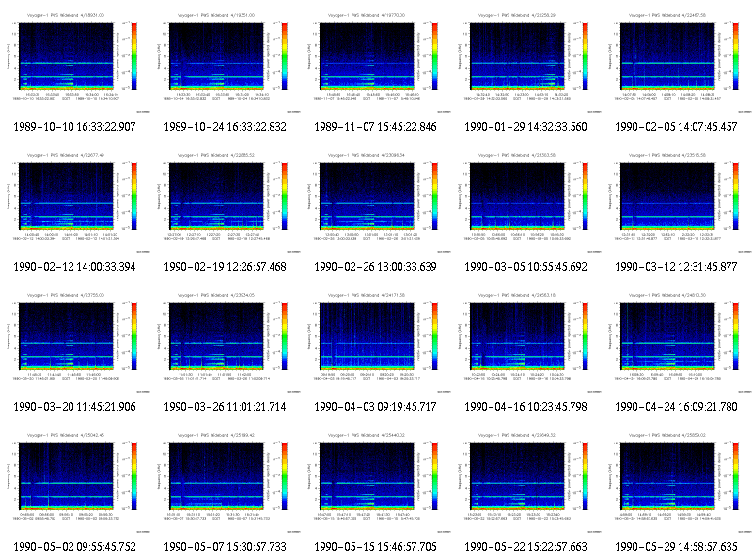Click the caption 1990-03-26 11:01:21.714

click(x=225, y=407)
